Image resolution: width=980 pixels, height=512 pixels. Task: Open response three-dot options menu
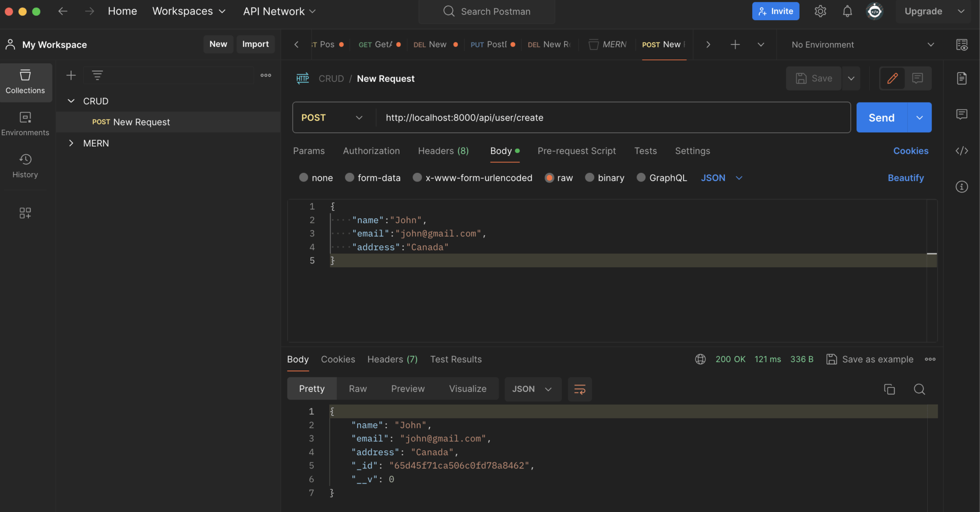[x=930, y=359]
